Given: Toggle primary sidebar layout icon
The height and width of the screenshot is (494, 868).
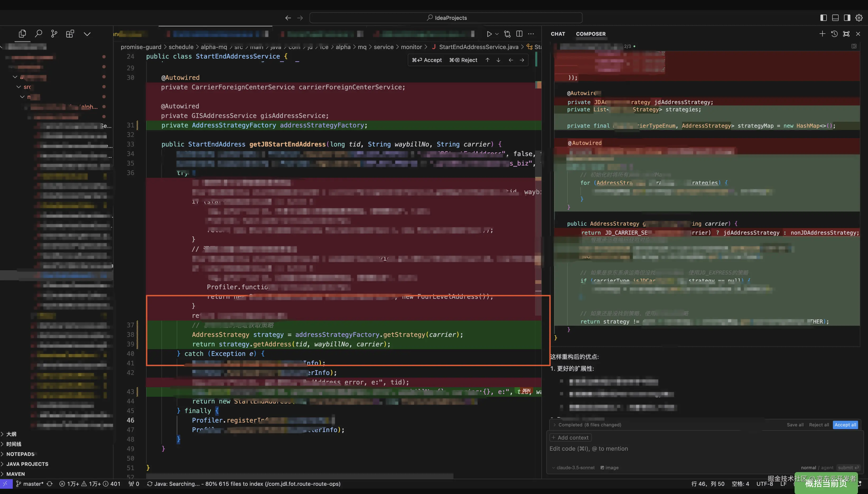Looking at the screenshot, I should (x=823, y=18).
